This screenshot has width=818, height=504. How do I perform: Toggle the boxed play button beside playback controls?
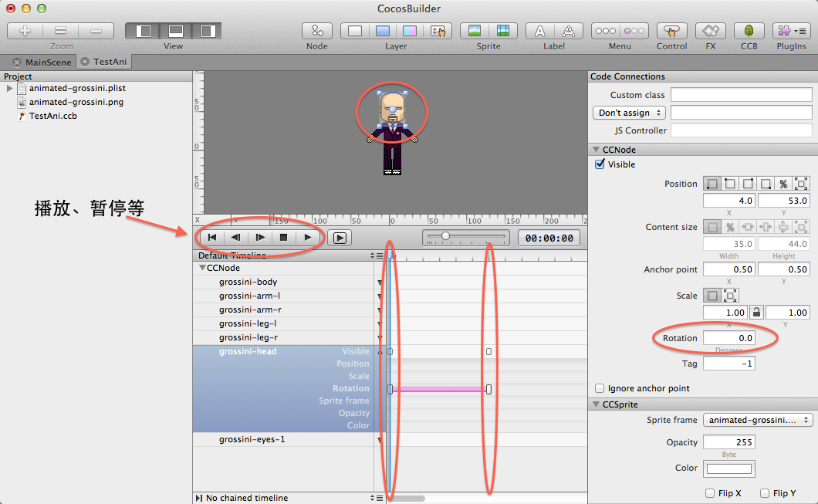tap(340, 238)
